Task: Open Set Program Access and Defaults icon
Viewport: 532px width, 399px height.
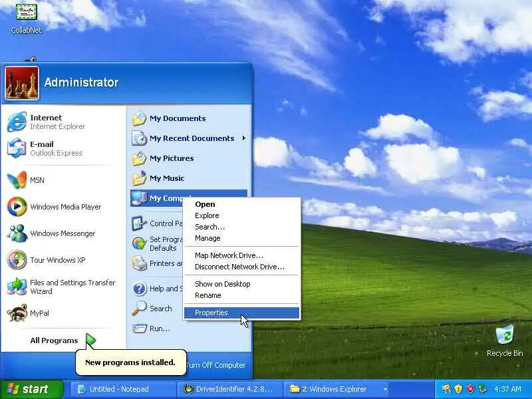Action: tap(139, 243)
